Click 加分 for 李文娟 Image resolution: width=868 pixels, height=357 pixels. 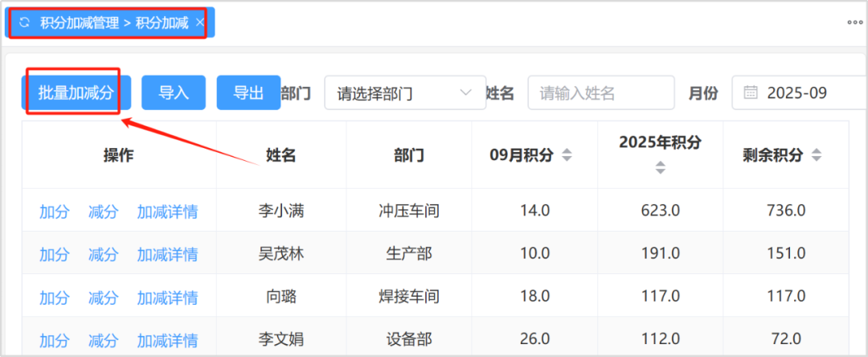coord(55,339)
